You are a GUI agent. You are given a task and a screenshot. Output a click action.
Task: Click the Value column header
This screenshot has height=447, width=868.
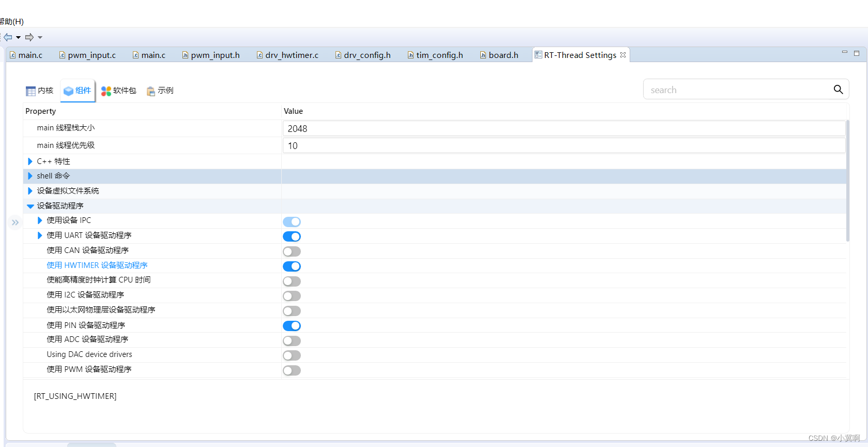tap(293, 111)
